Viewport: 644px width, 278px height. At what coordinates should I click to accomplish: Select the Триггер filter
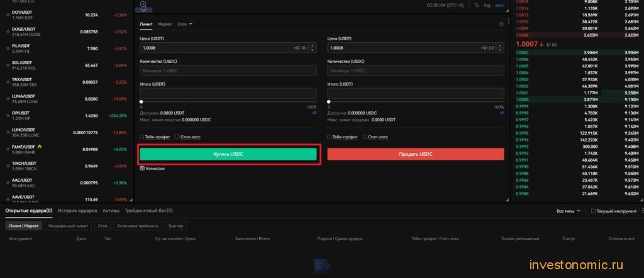click(176, 226)
